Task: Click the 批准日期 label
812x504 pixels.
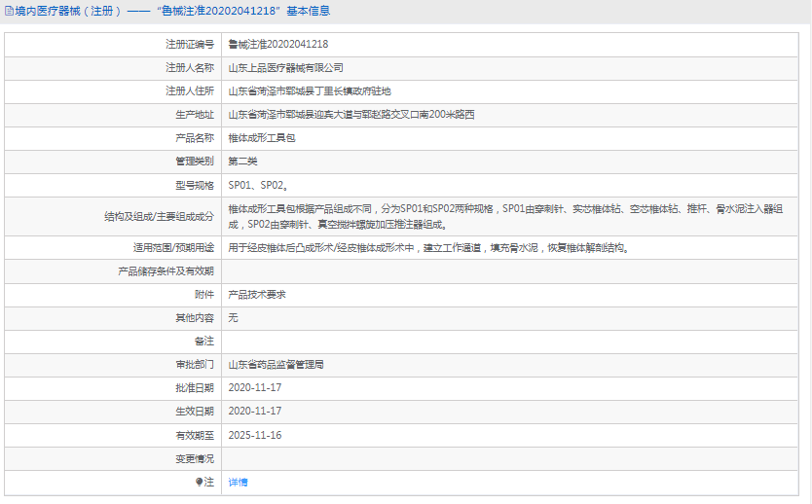Action: pyautogui.click(x=194, y=388)
